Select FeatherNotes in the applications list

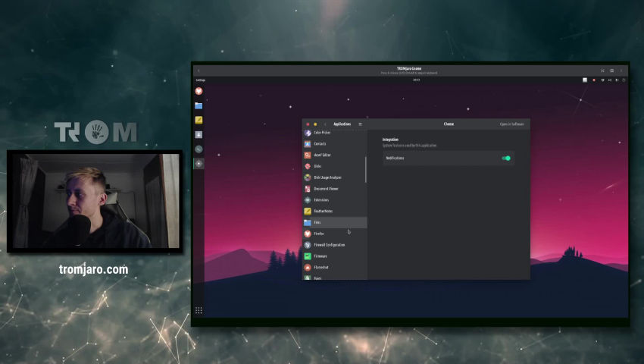click(x=323, y=211)
